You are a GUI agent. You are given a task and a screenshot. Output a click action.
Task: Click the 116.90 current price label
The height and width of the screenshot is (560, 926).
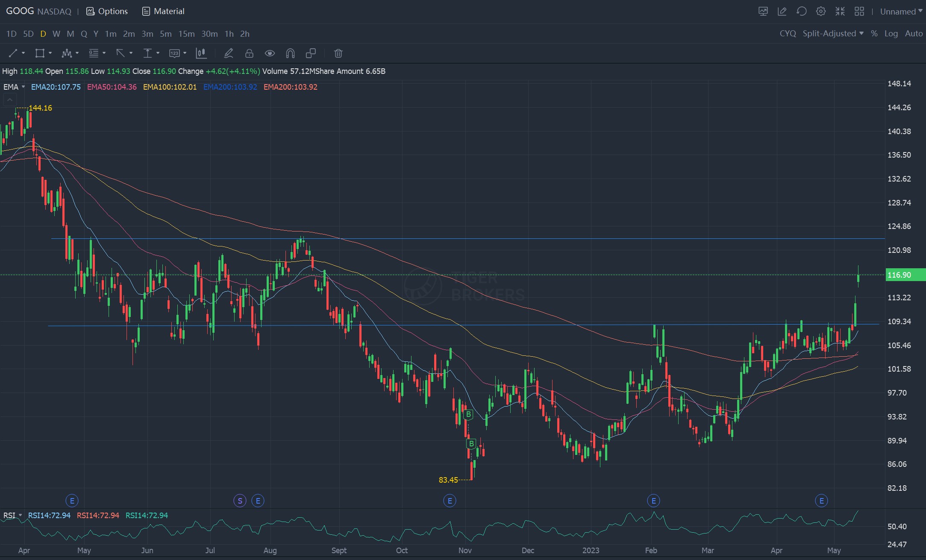[905, 275]
